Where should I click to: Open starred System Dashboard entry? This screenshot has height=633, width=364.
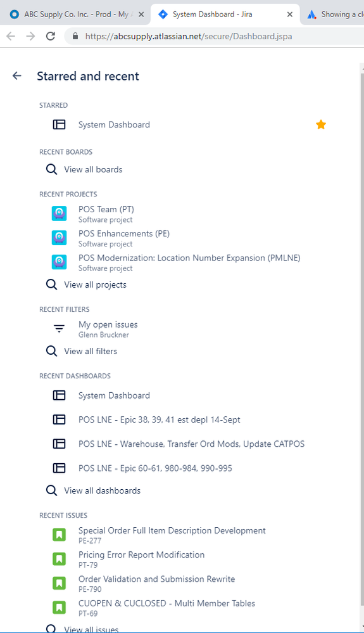click(x=114, y=125)
